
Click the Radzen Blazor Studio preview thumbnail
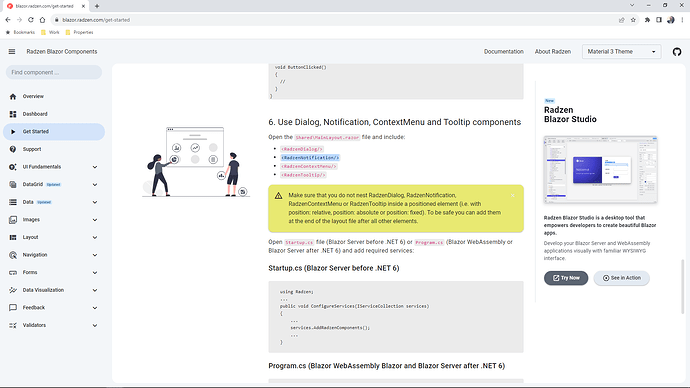point(600,170)
